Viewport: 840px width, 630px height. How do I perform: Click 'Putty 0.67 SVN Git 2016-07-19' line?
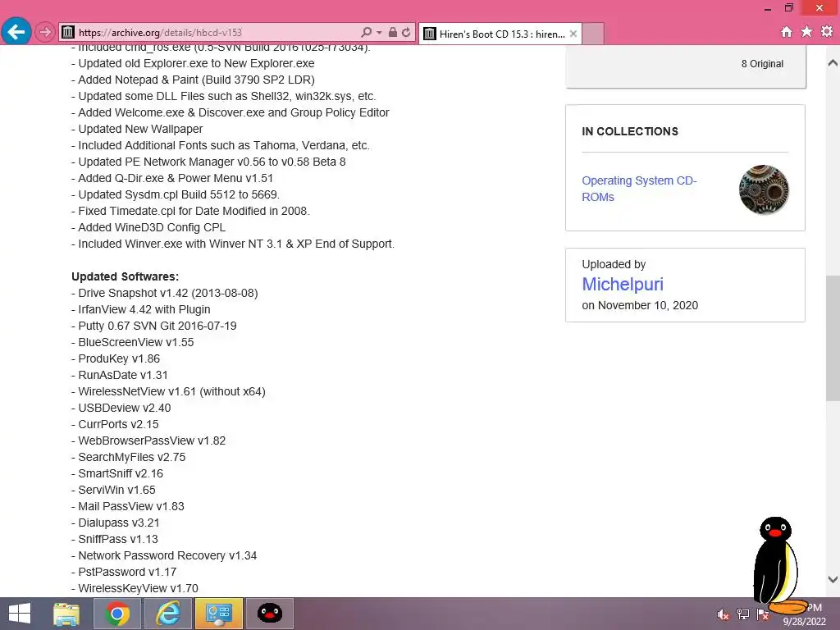point(153,326)
